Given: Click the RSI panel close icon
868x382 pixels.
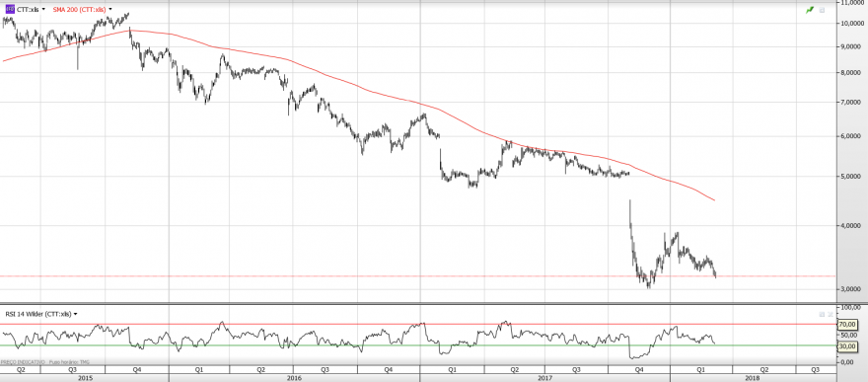Looking at the screenshot, I should [x=830, y=314].
